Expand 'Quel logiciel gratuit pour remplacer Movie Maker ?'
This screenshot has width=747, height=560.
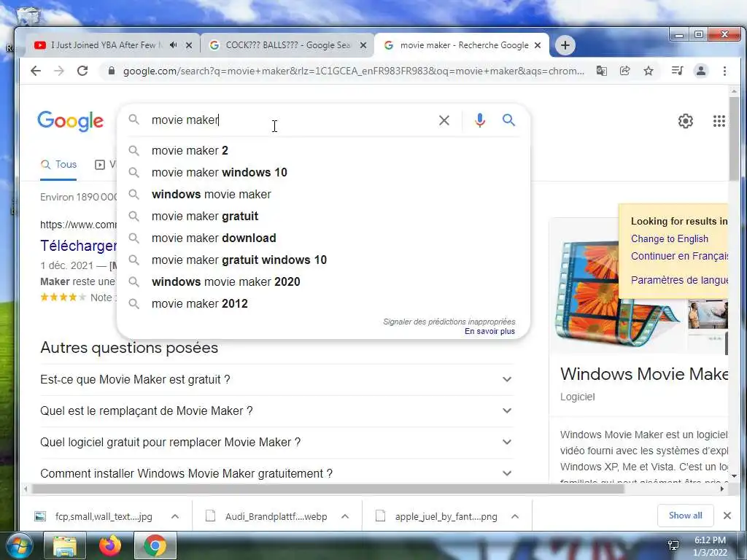tap(276, 443)
